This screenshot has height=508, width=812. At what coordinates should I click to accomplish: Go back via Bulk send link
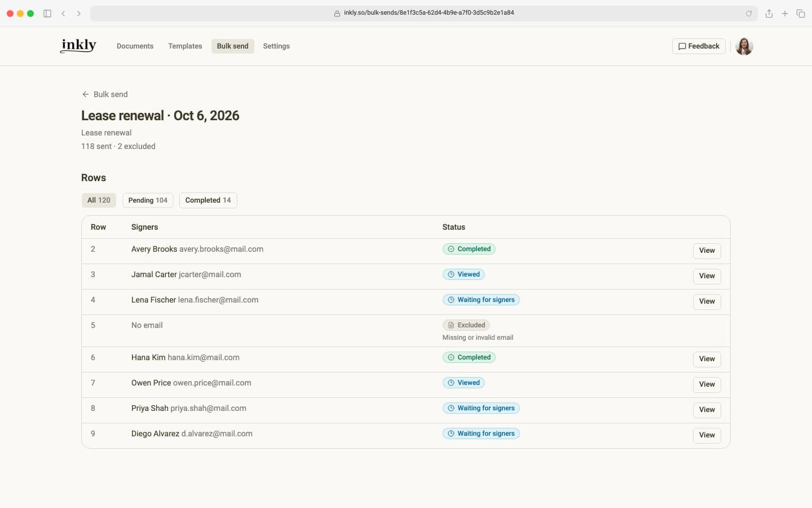[105, 94]
